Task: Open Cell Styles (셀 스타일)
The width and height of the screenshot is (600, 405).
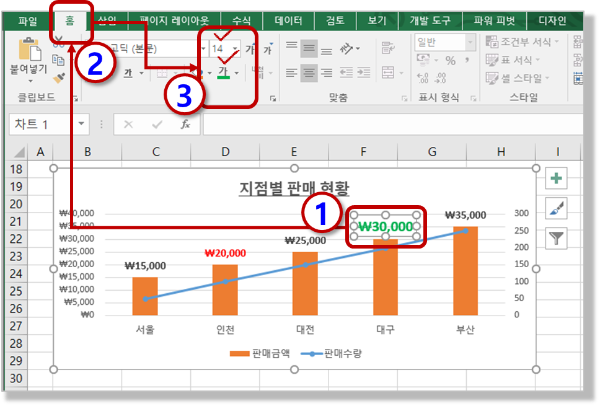Action: 517,78
